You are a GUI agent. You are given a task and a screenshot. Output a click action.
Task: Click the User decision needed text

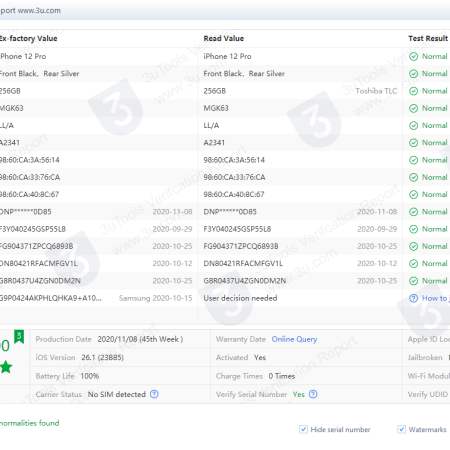[x=240, y=298]
